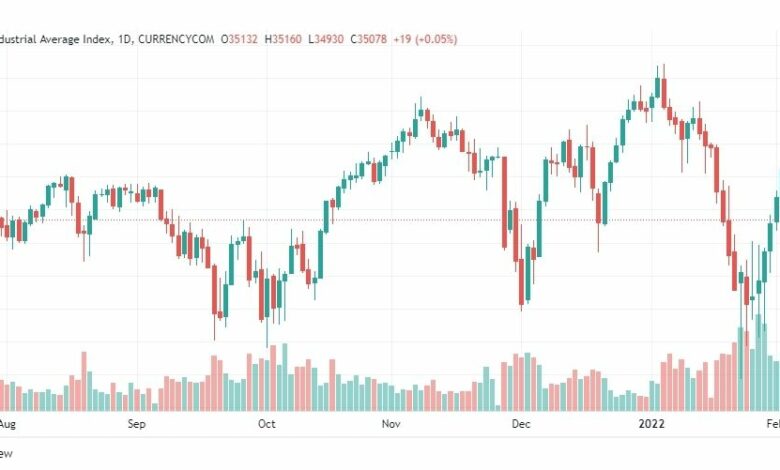Select the 2022 label on time axis
Screen dimensions: 780x470
click(x=652, y=424)
